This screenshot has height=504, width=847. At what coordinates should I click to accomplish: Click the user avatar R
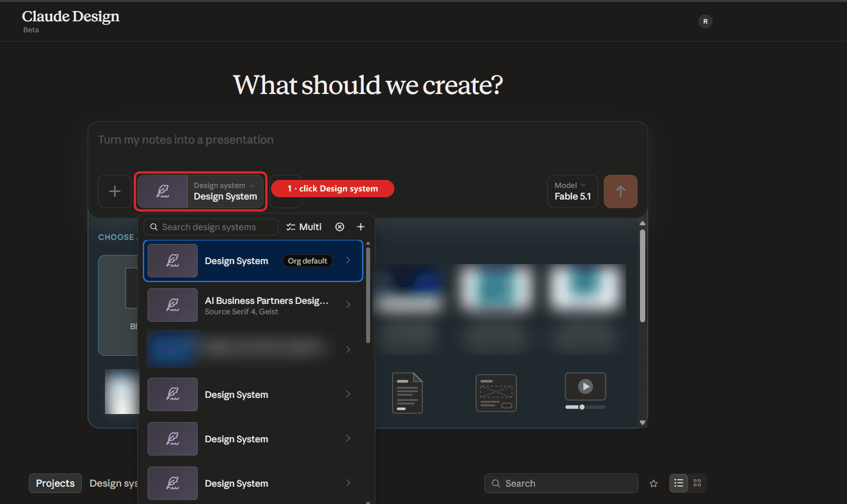[x=705, y=21]
